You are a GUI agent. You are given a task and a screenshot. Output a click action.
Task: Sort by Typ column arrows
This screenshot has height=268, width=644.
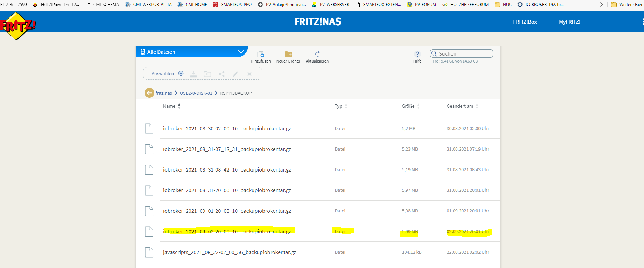[x=346, y=106]
